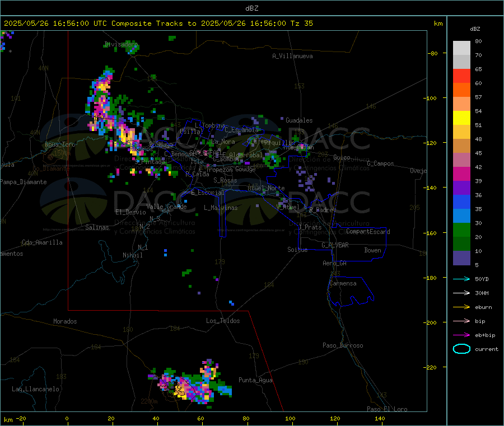The width and height of the screenshot is (504, 426).
Task: Click the dBZ title at top
Action: [x=251, y=8]
